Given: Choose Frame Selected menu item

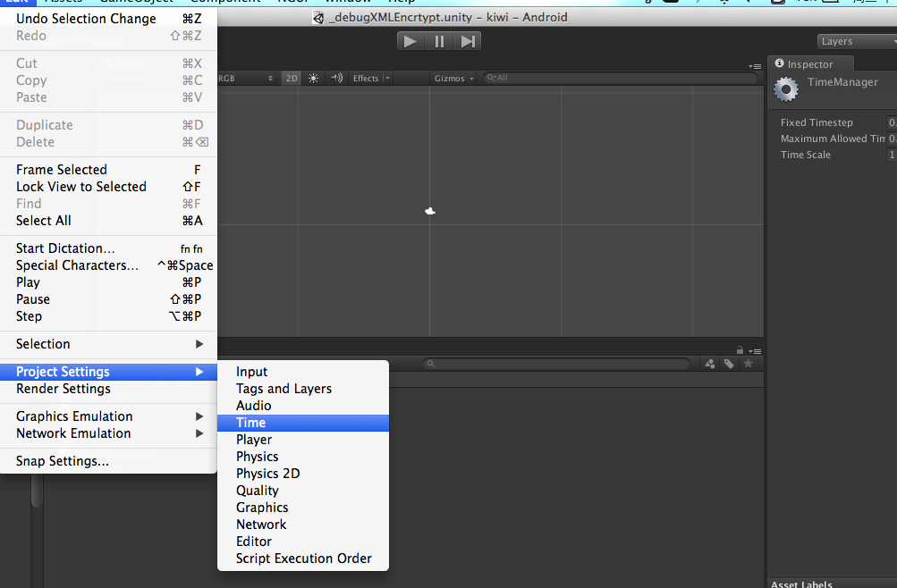Looking at the screenshot, I should pos(108,170).
